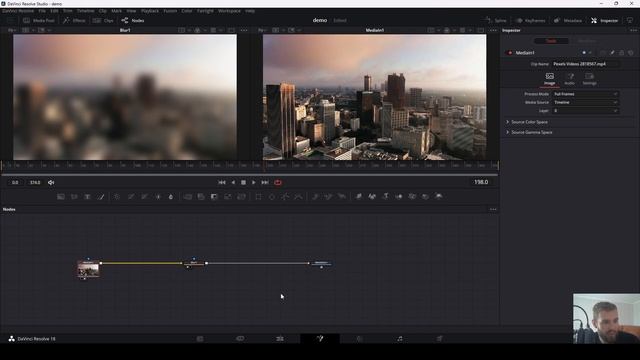This screenshot has height=360, width=640.
Task: Mute audio with the speaker icon
Action: point(51,182)
